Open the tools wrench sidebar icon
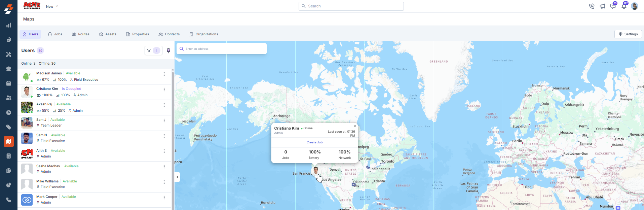Viewport: 644px width, 210px height. click(x=9, y=54)
